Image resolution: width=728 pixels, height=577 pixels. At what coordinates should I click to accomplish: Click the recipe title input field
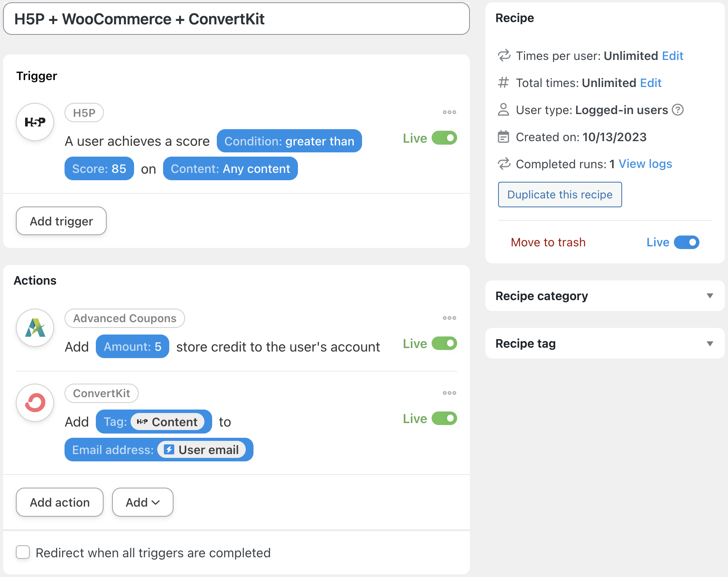pyautogui.click(x=236, y=19)
